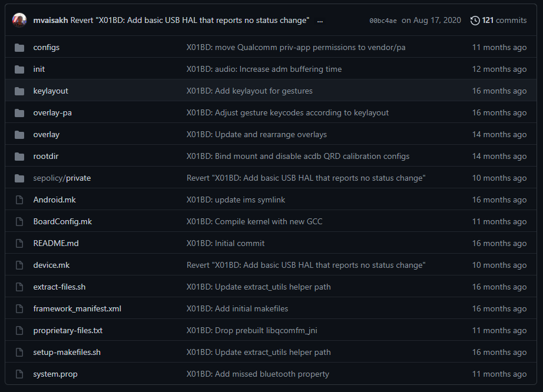Click the system.prop file icon
Viewport: 543px width, 392px height.
19,374
